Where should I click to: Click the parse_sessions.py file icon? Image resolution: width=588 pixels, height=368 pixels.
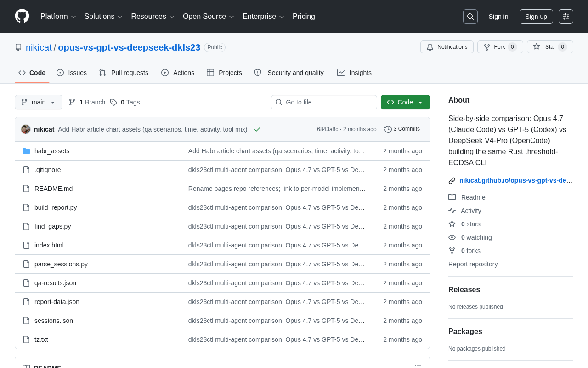tap(26, 264)
